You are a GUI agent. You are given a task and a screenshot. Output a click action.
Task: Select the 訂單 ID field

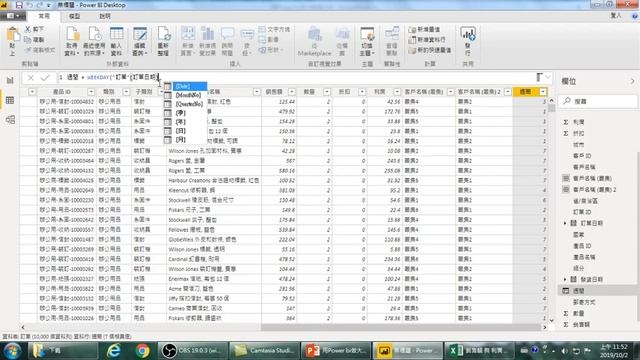(x=582, y=212)
